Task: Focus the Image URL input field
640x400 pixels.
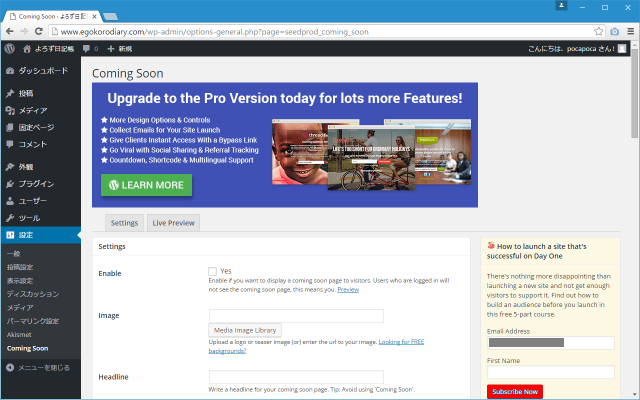Action: 296,316
